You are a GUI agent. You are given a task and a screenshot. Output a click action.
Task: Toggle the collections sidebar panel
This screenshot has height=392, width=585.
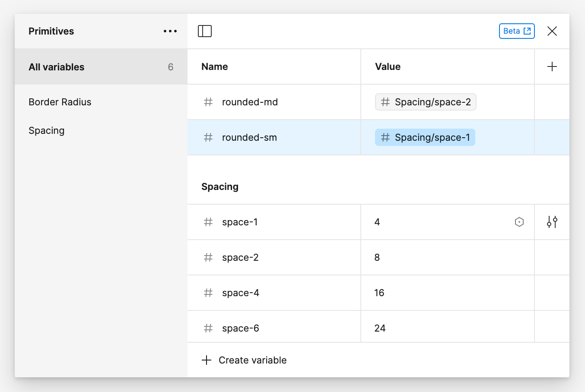[x=205, y=31]
